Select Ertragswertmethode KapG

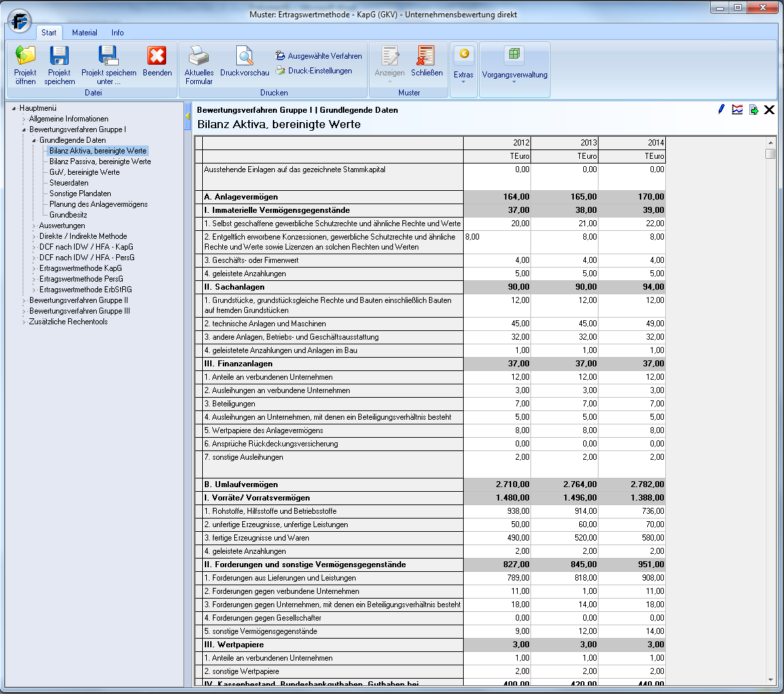(81, 268)
